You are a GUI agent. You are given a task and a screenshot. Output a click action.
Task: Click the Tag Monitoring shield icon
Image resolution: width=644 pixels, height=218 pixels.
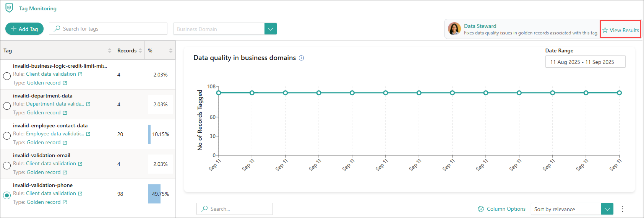click(10, 8)
